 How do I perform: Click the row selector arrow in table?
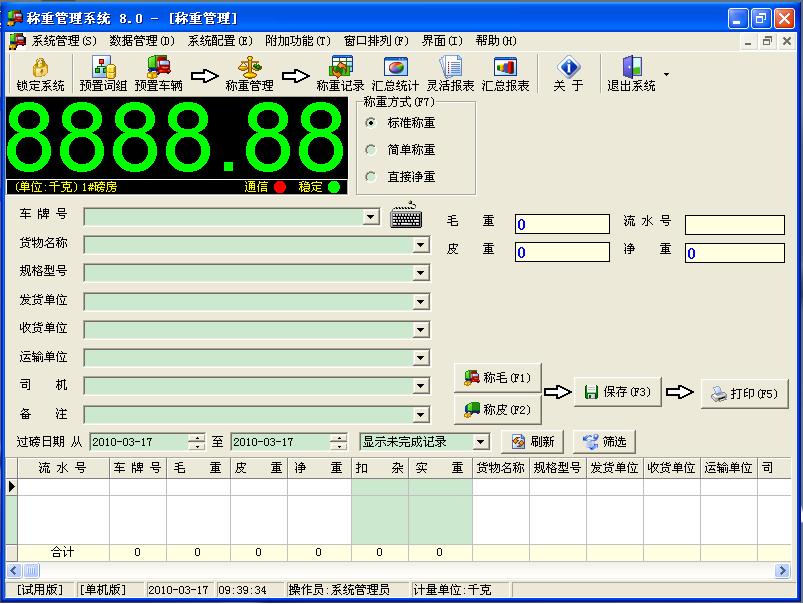pos(12,487)
